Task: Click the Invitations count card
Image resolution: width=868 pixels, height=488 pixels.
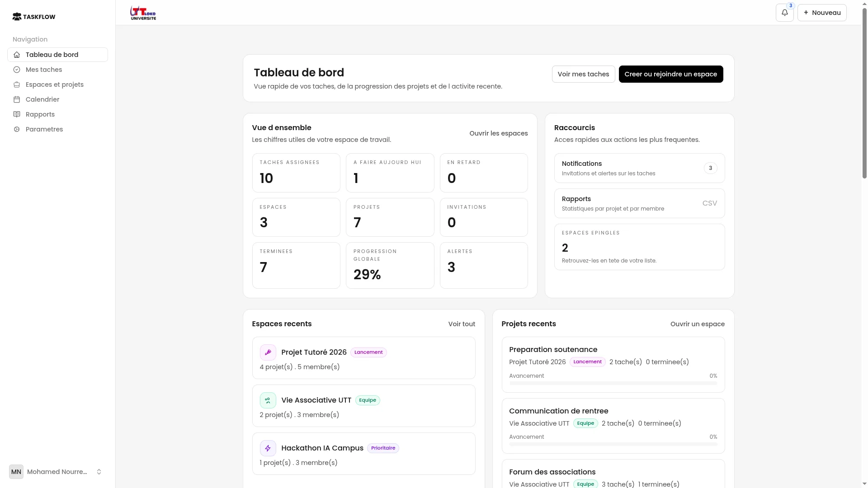Action: 484,217
